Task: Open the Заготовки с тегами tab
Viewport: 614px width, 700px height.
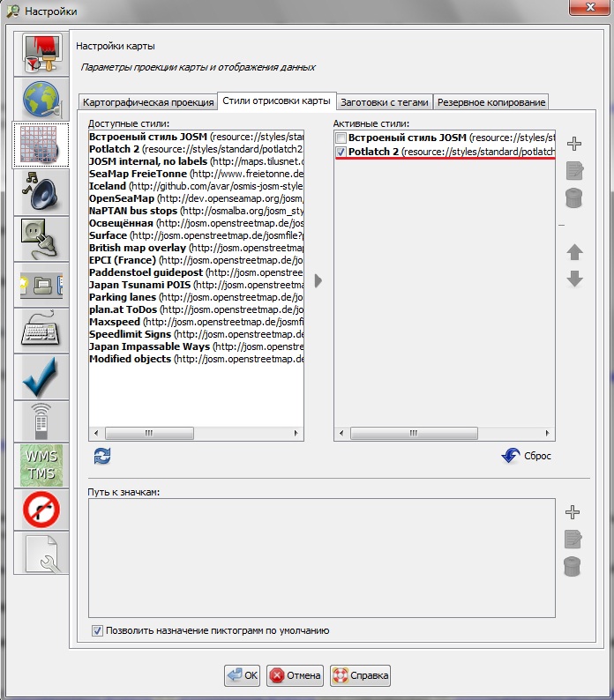Action: pyautogui.click(x=385, y=102)
